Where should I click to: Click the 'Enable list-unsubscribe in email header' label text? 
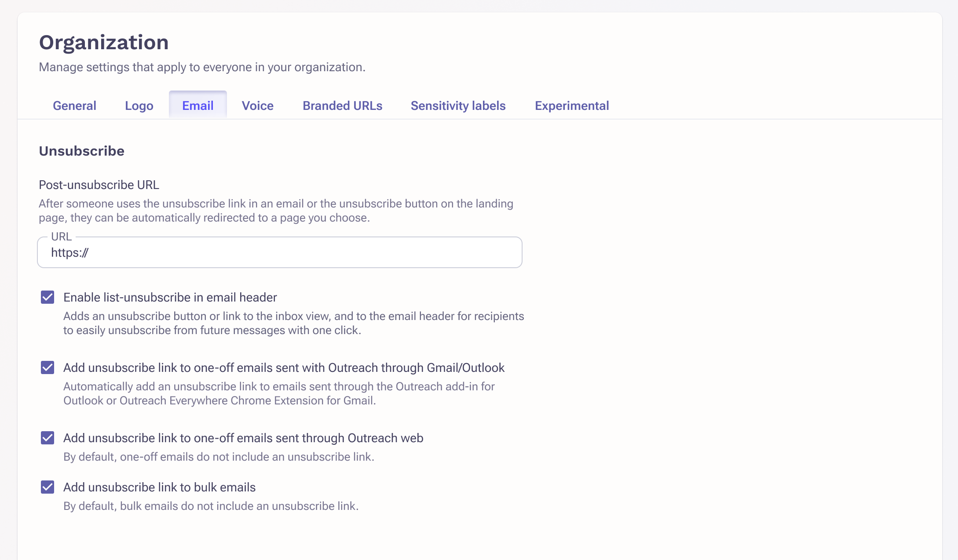click(170, 298)
